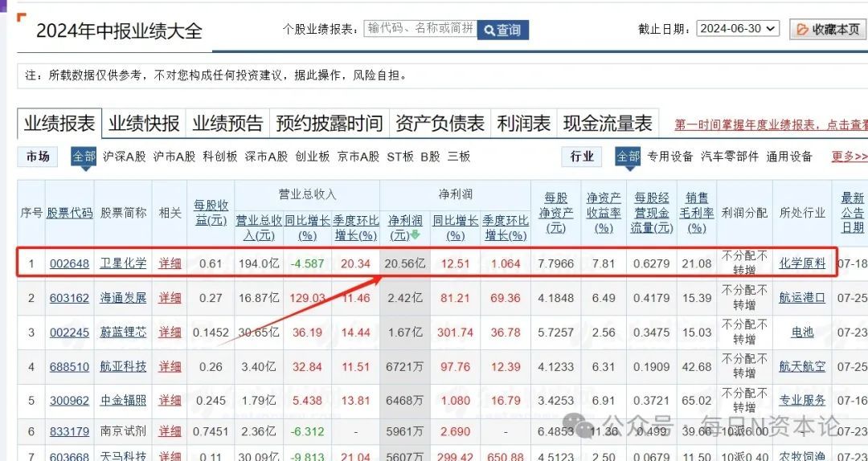Open 详细 link for 南京试剂 row
This screenshot has height=461, width=868.
(x=170, y=431)
